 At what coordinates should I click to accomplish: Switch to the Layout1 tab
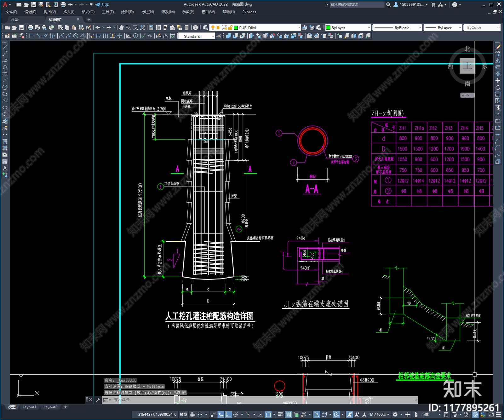(29, 407)
